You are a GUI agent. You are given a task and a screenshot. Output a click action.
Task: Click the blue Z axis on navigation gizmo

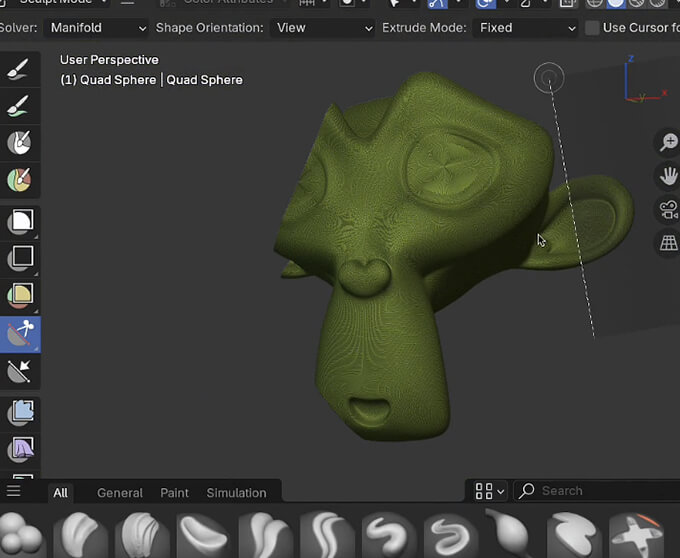(631, 59)
